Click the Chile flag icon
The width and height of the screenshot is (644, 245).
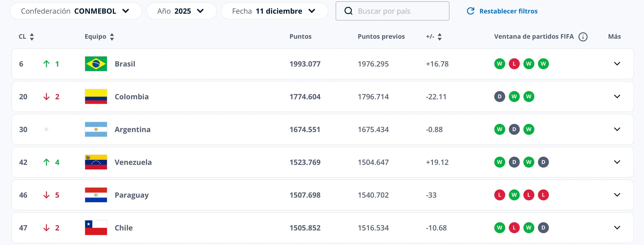click(x=96, y=228)
